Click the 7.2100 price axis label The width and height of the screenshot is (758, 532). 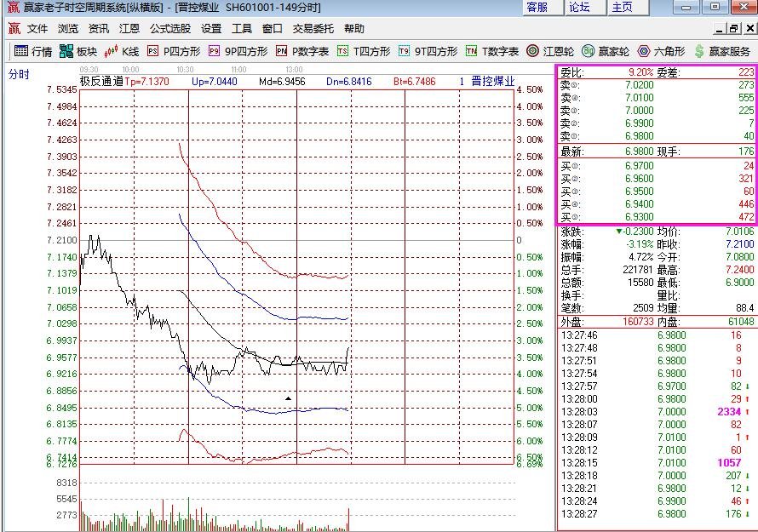coord(61,240)
